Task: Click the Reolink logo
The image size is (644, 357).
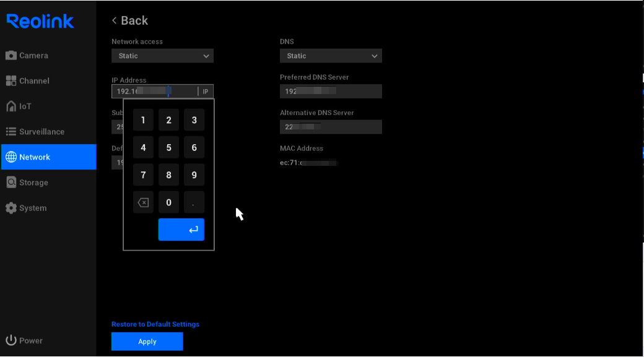Action: point(40,21)
